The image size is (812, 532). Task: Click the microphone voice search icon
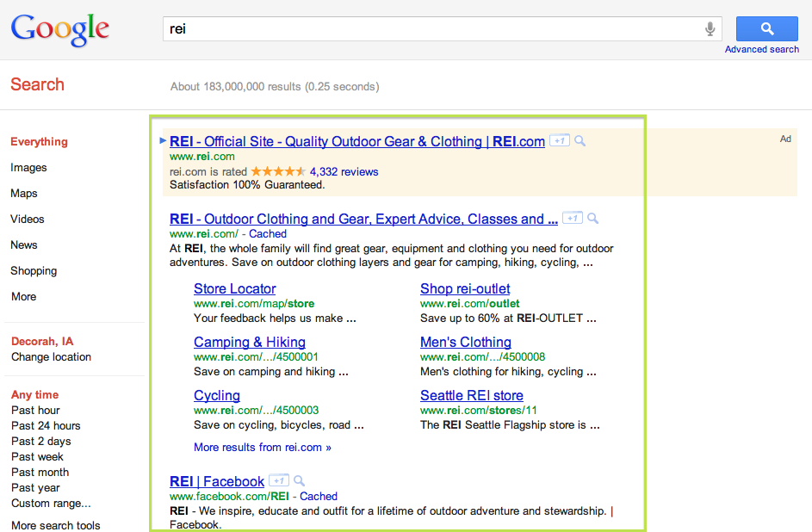[x=710, y=29]
